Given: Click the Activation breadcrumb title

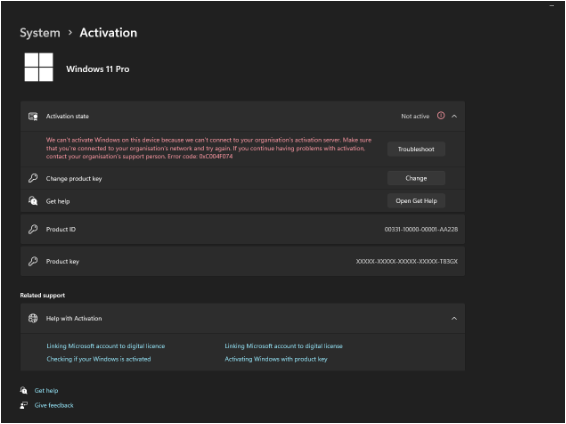Looking at the screenshot, I should [108, 33].
